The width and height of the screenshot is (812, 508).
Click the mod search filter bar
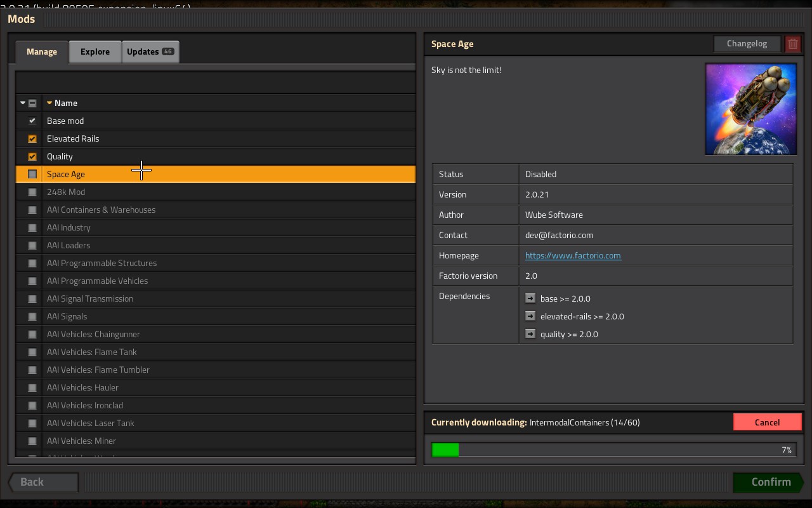216,82
